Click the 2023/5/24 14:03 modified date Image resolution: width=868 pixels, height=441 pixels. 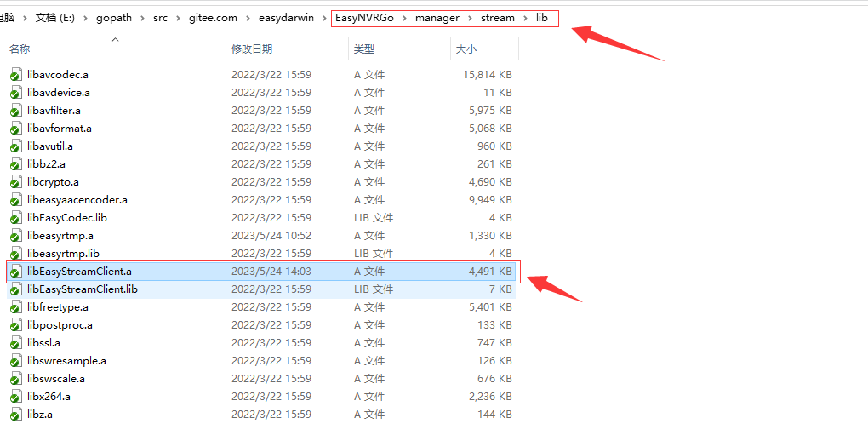[x=271, y=272]
